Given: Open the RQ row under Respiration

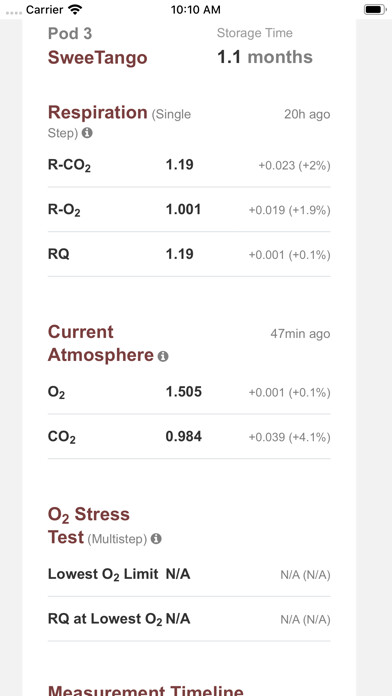Looking at the screenshot, I should pyautogui.click(x=189, y=254).
